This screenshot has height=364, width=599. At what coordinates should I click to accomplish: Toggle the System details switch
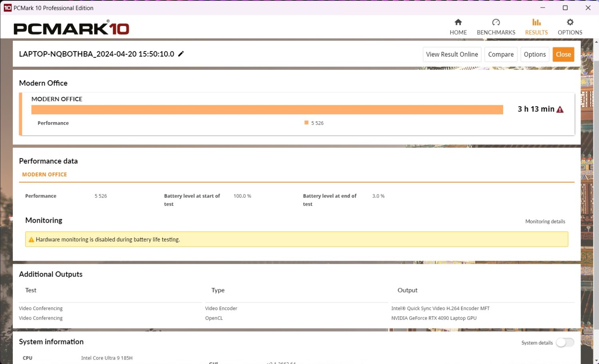point(565,342)
